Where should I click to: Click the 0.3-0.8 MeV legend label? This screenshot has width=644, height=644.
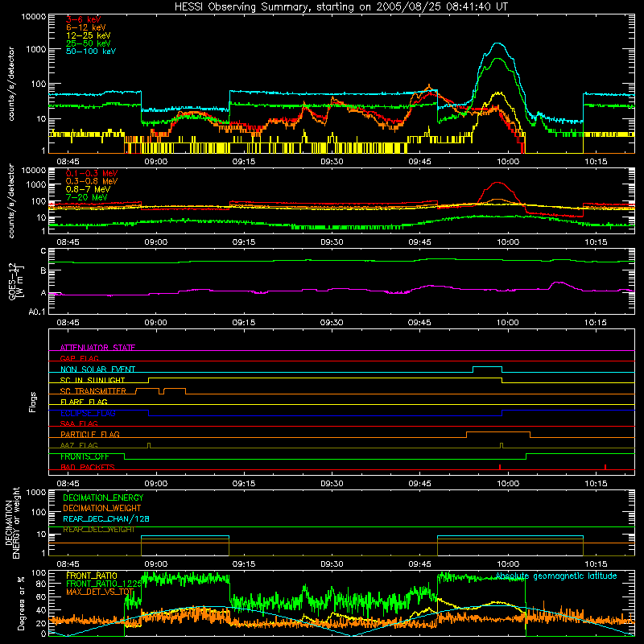click(92, 181)
